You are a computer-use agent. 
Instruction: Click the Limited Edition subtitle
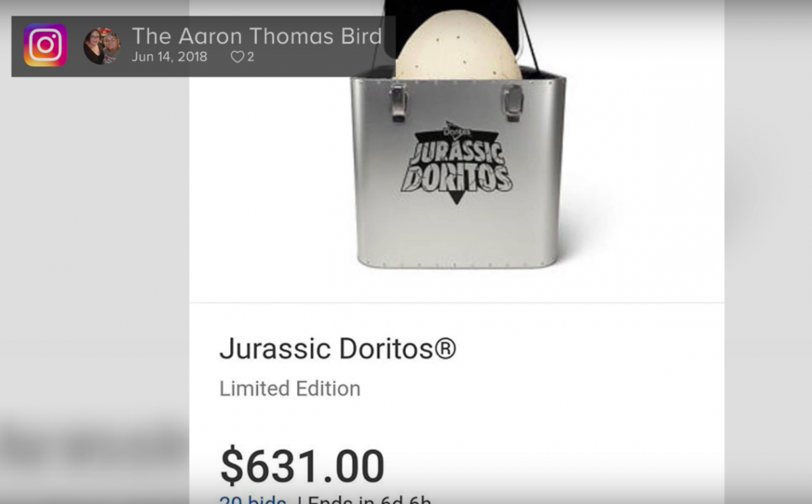(290, 388)
